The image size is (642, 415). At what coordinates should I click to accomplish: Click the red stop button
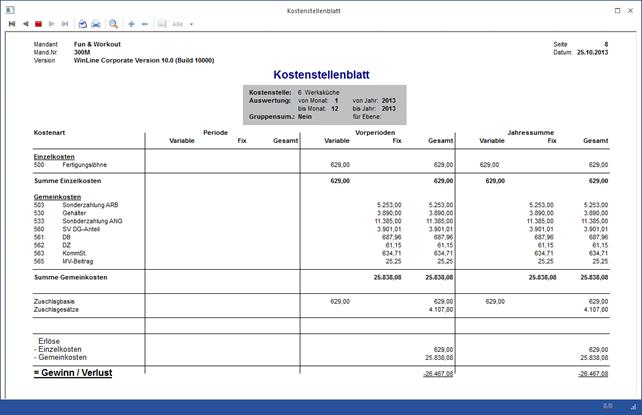click(39, 23)
